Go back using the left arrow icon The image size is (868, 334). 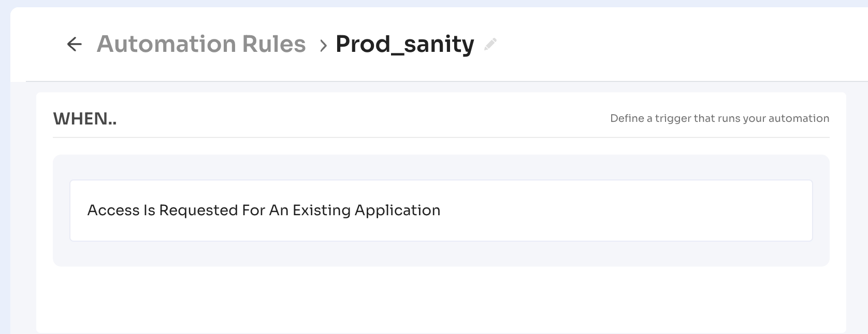[x=75, y=44]
